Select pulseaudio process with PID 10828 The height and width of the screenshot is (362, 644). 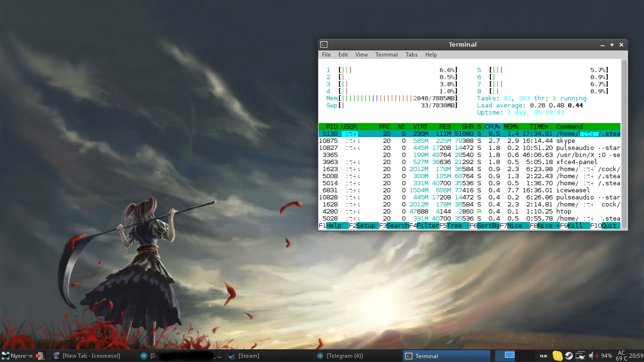click(x=470, y=197)
